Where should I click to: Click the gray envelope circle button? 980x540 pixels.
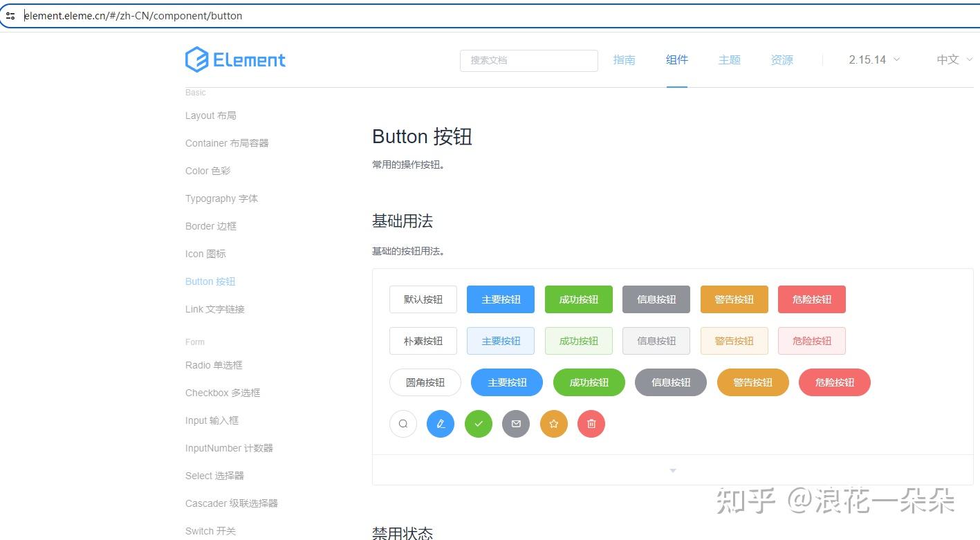pyautogui.click(x=515, y=423)
